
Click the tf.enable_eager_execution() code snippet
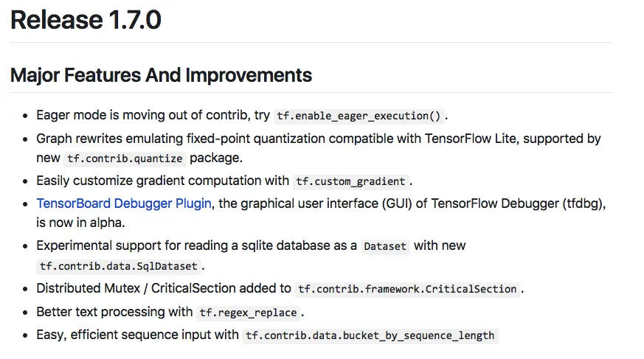coord(359,116)
